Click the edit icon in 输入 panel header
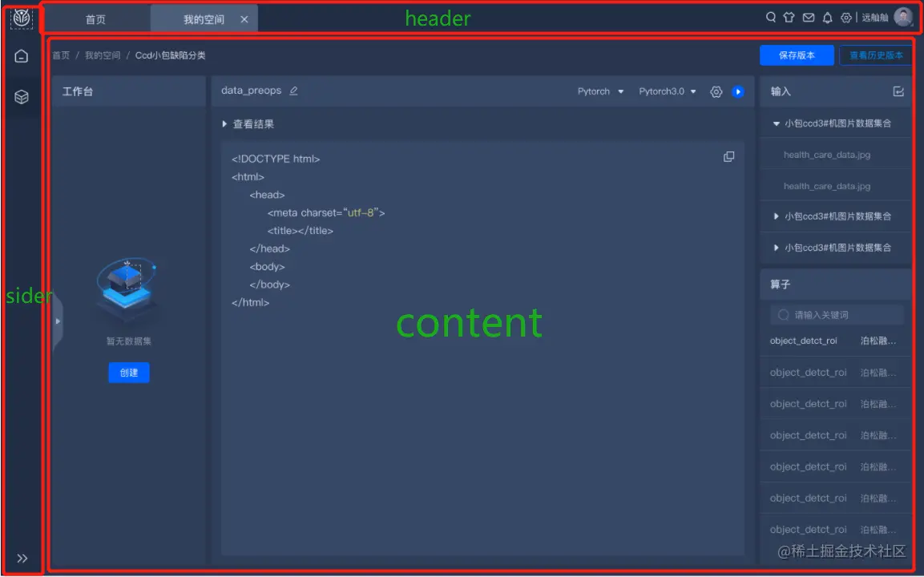Screen dimensions: 924x577 898,91
